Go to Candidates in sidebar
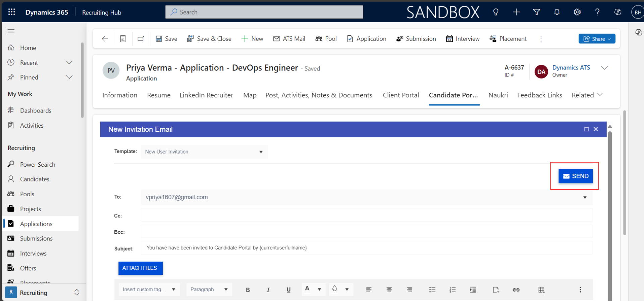The width and height of the screenshot is (644, 301). tap(35, 179)
